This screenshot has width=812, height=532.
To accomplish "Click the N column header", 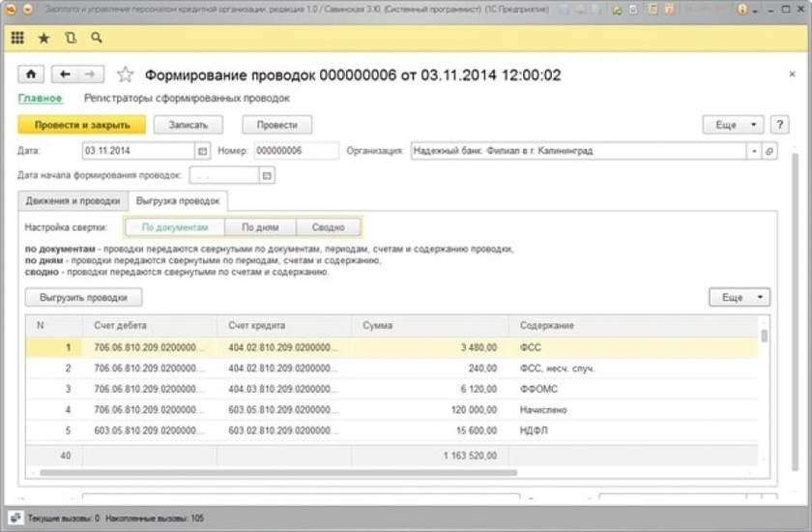I will pyautogui.click(x=54, y=325).
